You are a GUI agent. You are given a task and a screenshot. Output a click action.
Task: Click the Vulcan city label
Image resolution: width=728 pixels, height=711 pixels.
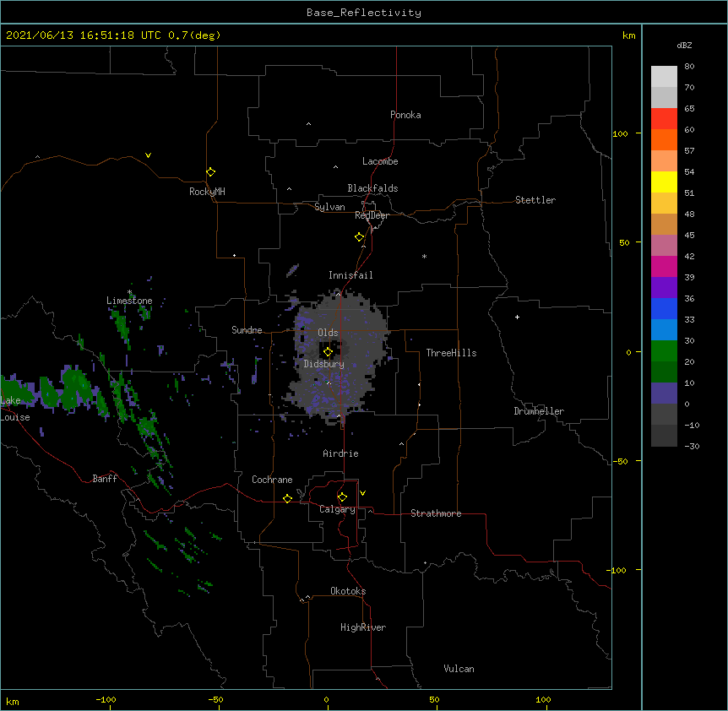459,669
